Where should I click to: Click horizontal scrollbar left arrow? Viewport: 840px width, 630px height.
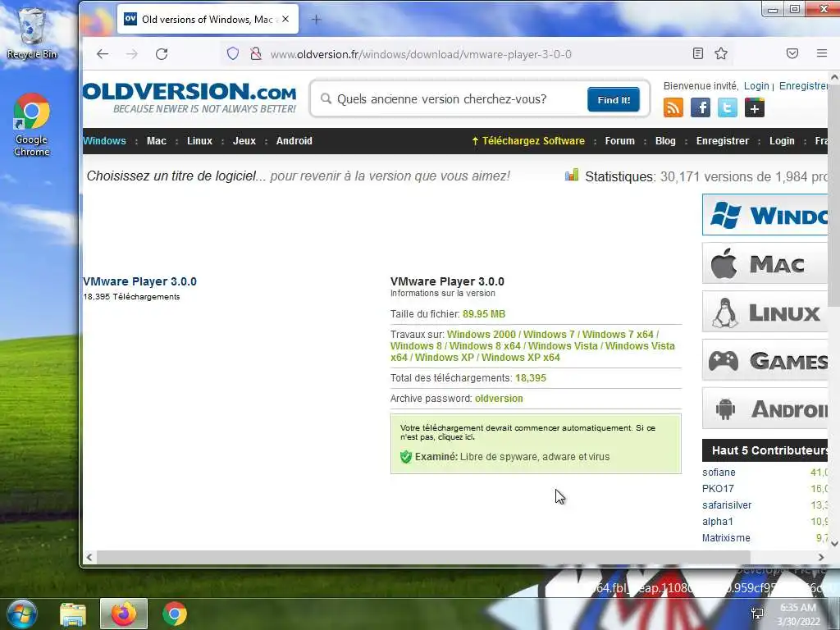tap(89, 557)
